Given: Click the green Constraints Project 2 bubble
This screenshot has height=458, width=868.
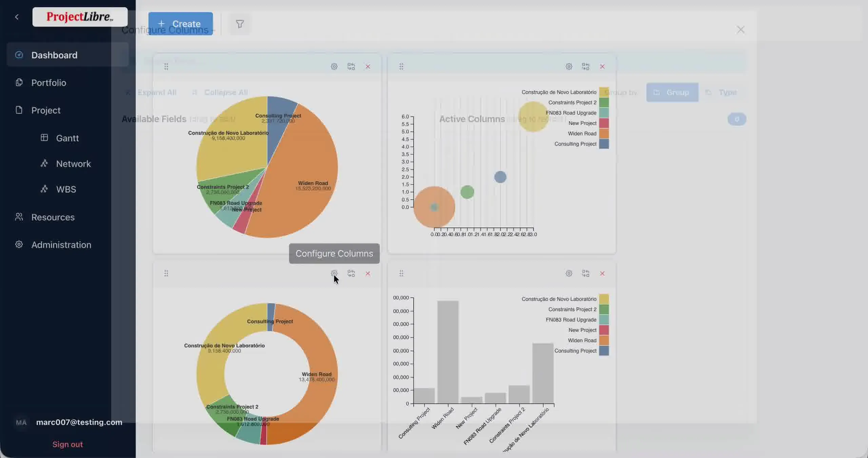Looking at the screenshot, I should click(467, 192).
